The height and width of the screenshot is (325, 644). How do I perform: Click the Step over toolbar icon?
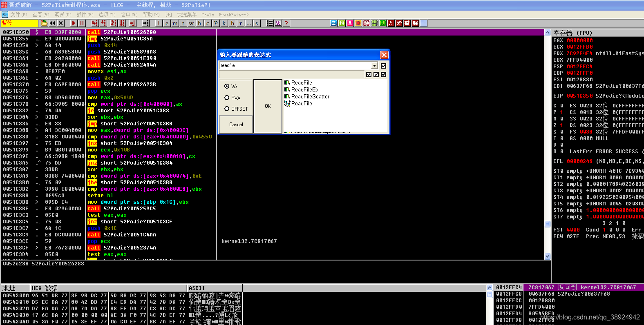tap(103, 23)
